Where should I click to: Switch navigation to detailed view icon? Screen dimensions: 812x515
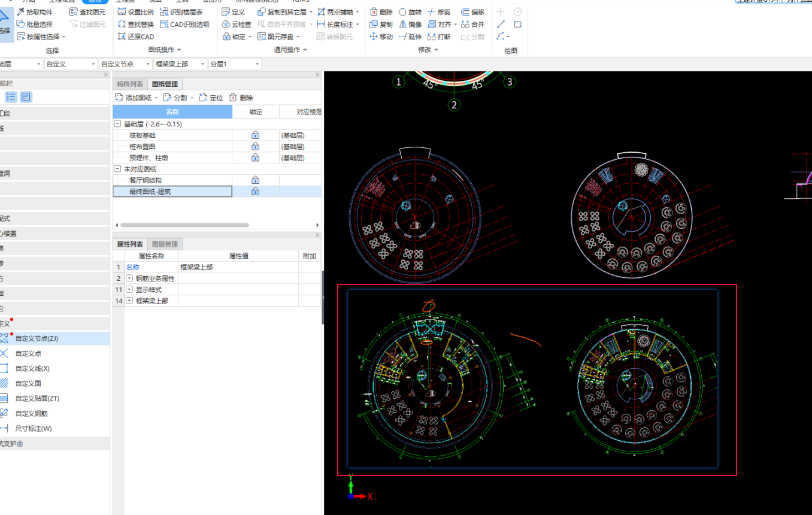click(x=26, y=97)
